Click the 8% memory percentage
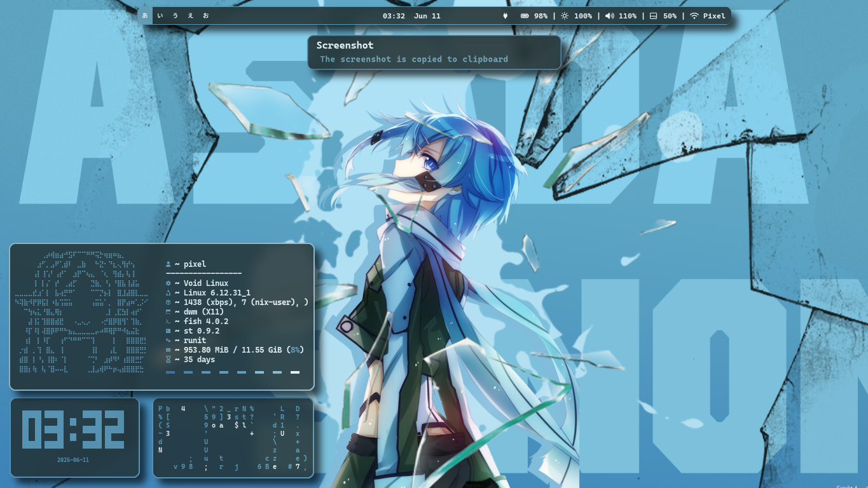Viewport: 868px width, 488px height. pyautogui.click(x=296, y=350)
